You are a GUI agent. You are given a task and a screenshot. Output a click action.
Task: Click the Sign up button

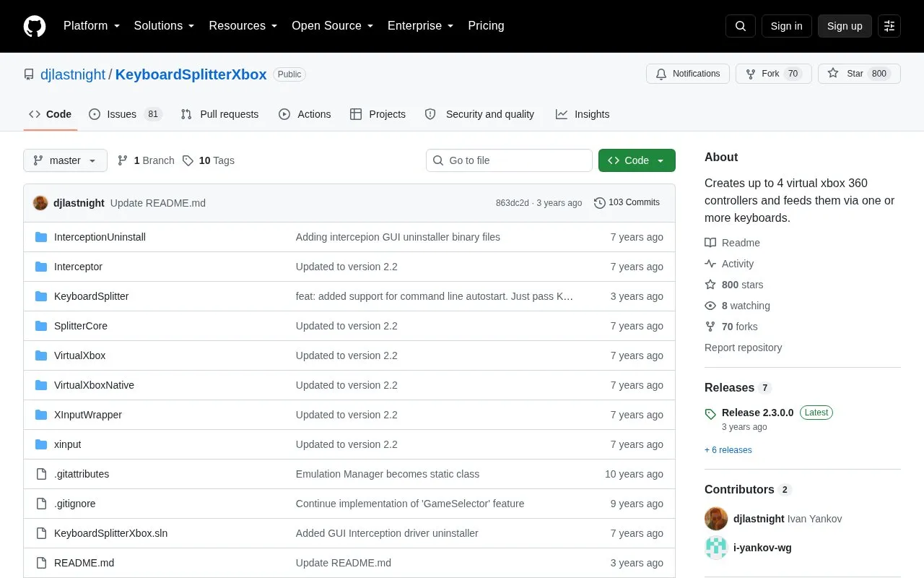click(845, 26)
